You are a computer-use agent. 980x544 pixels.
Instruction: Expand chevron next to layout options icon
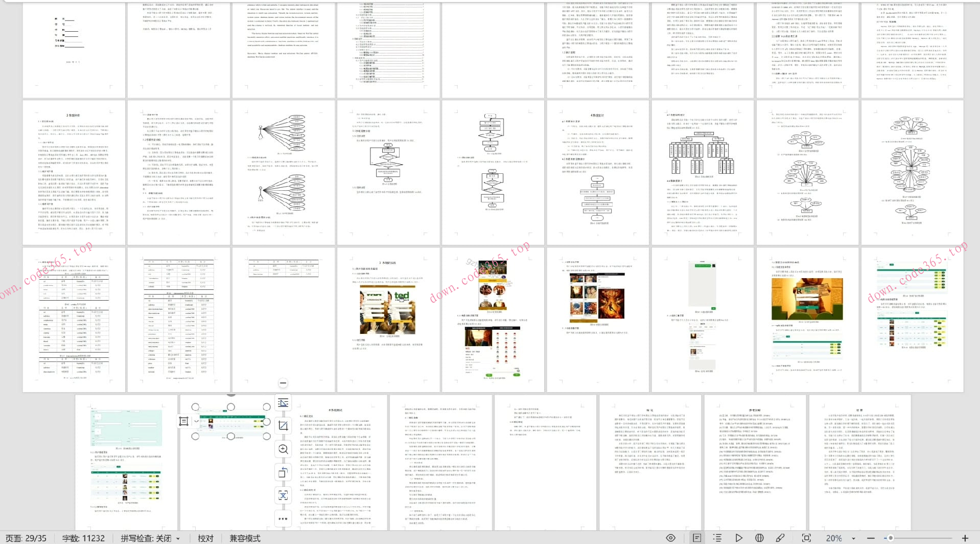pos(196,421)
